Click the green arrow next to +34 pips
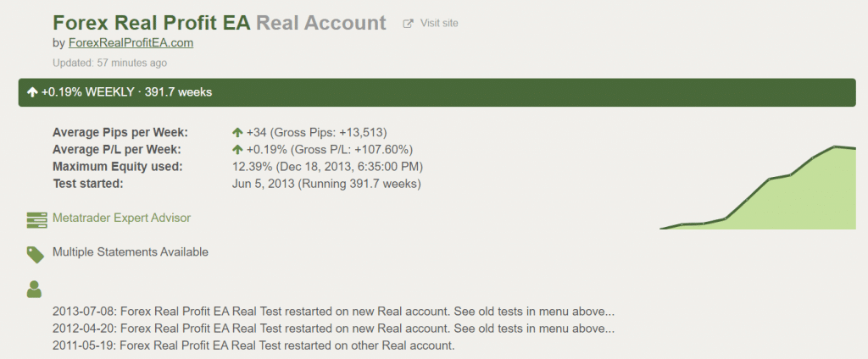Image resolution: width=868 pixels, height=359 pixels. (x=238, y=133)
